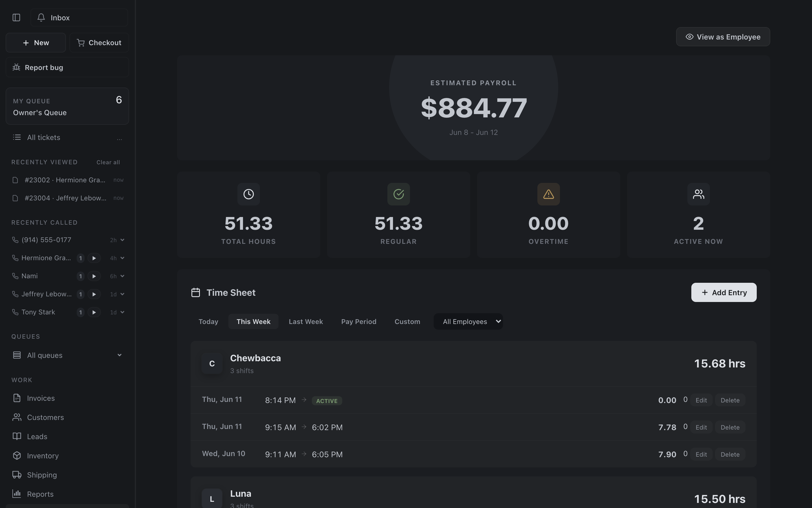The width and height of the screenshot is (812, 508).
Task: Click the New button
Action: 36,43
